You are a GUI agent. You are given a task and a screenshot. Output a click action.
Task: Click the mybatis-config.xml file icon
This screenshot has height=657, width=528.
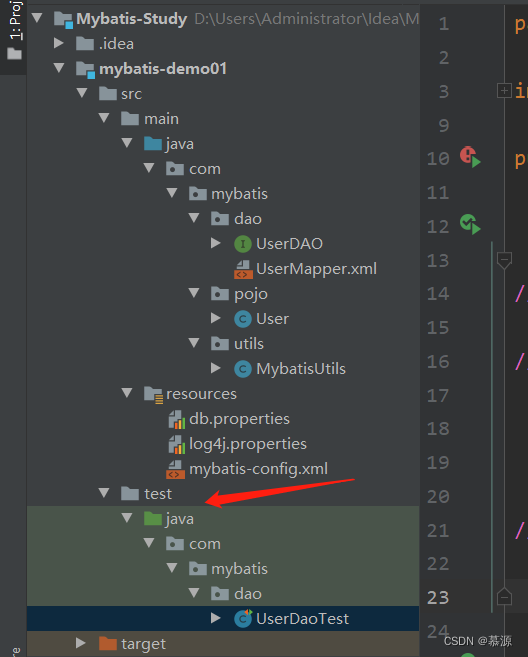(x=175, y=469)
